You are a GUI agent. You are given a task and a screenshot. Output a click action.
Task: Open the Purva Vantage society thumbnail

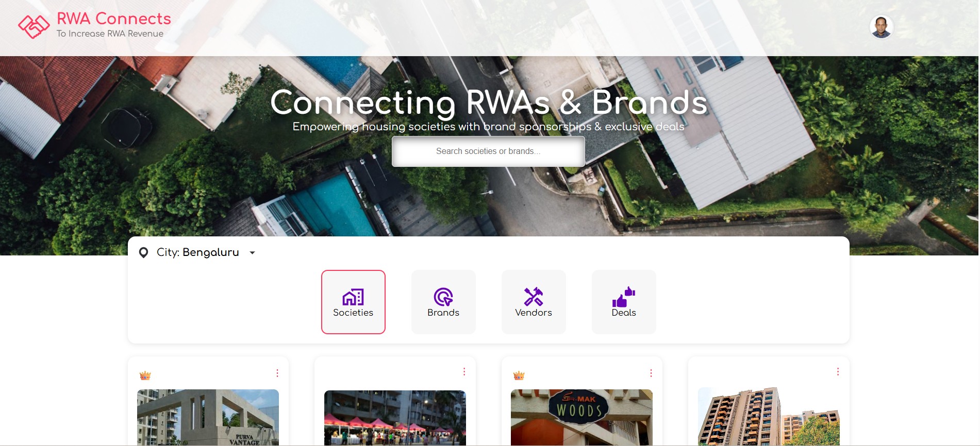tap(208, 418)
